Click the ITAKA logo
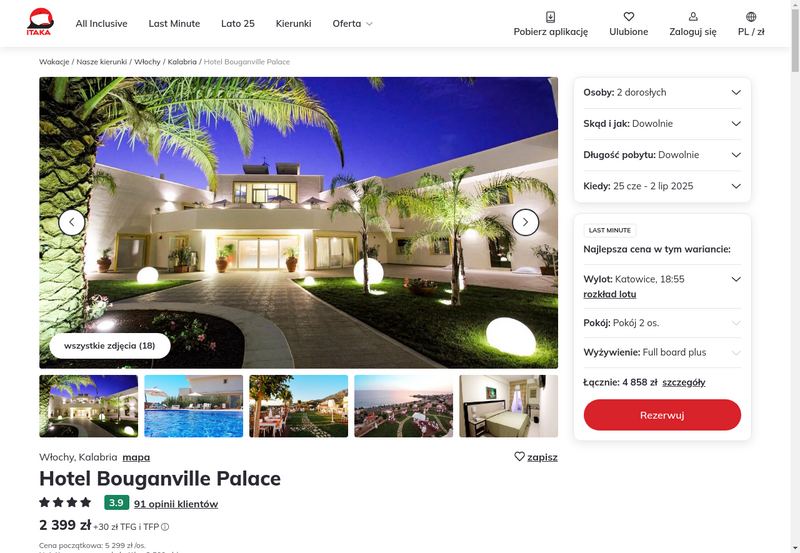 [40, 22]
